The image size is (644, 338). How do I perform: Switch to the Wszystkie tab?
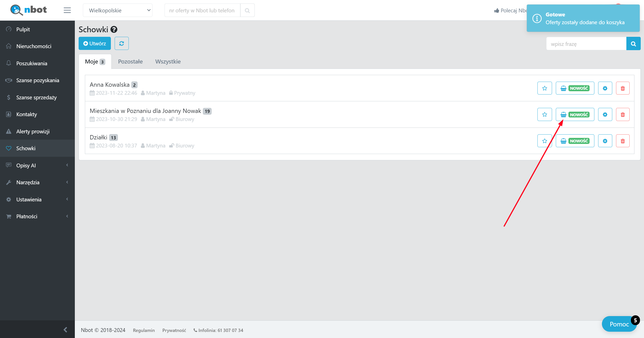pos(168,62)
